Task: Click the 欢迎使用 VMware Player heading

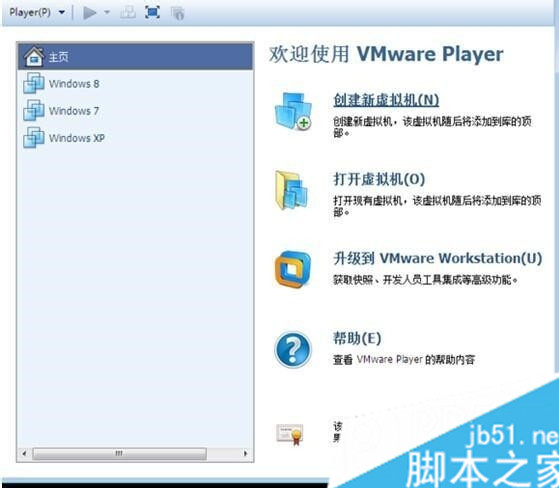Action: (x=386, y=55)
